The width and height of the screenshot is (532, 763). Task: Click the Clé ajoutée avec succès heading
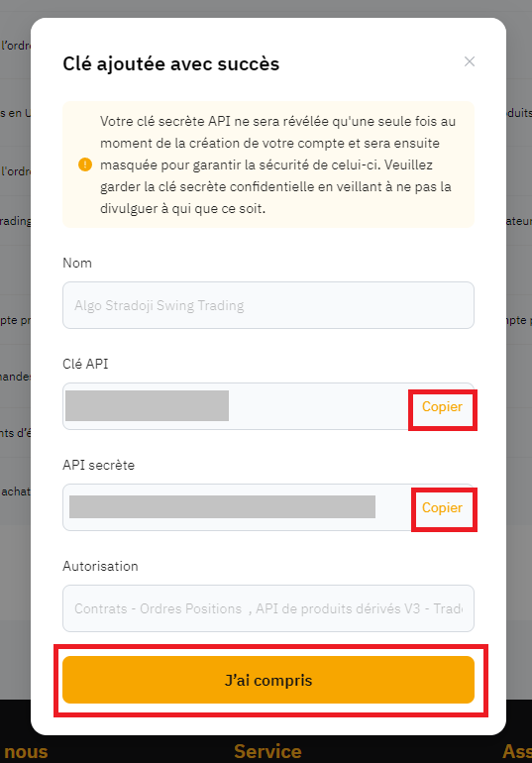click(171, 63)
